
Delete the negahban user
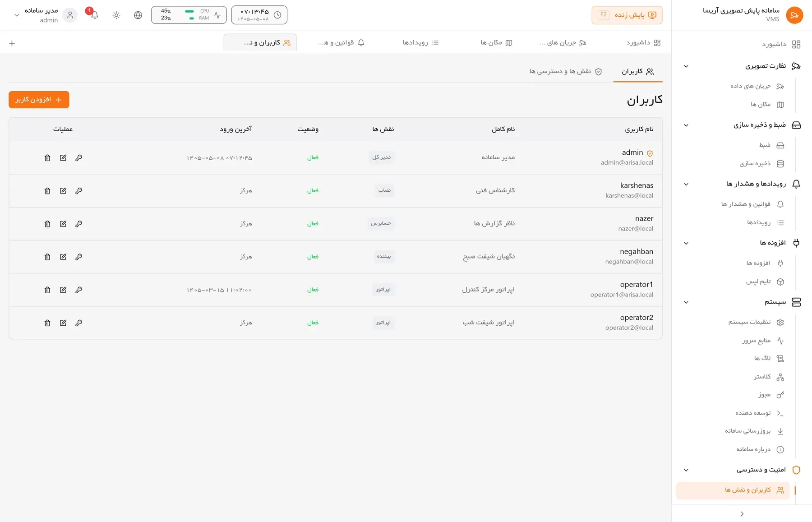click(x=47, y=257)
